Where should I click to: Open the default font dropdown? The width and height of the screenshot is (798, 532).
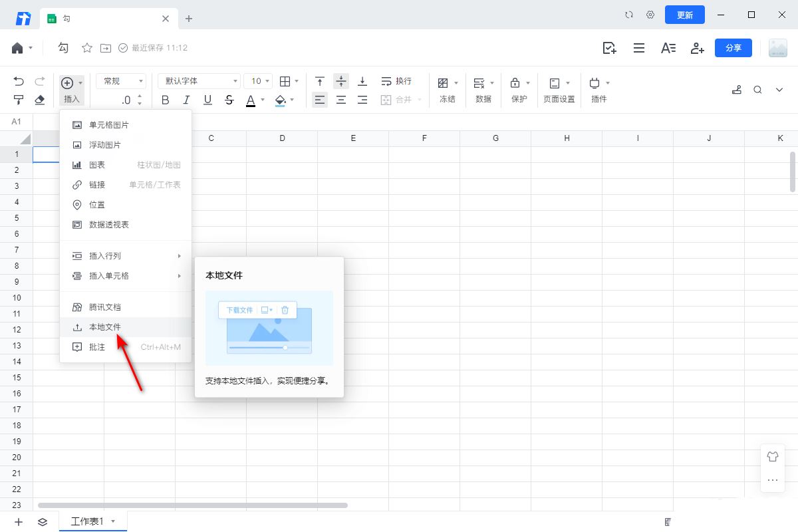199,81
